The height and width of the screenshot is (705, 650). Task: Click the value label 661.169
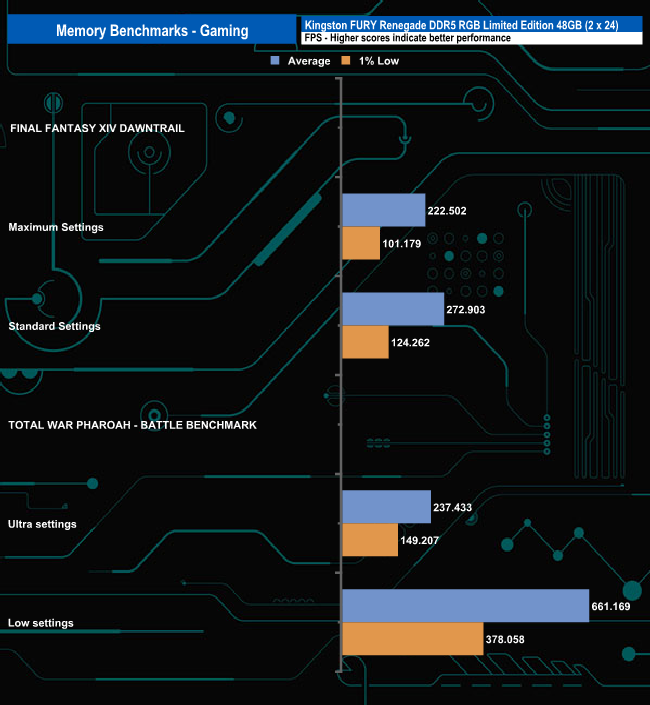tap(611, 607)
